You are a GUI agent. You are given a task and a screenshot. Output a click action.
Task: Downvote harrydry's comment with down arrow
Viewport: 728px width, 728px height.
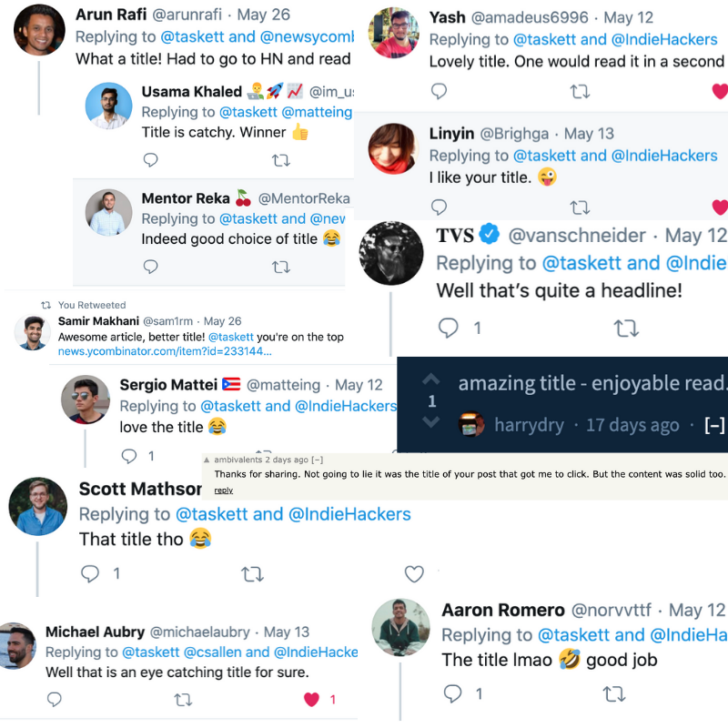pyautogui.click(x=430, y=421)
